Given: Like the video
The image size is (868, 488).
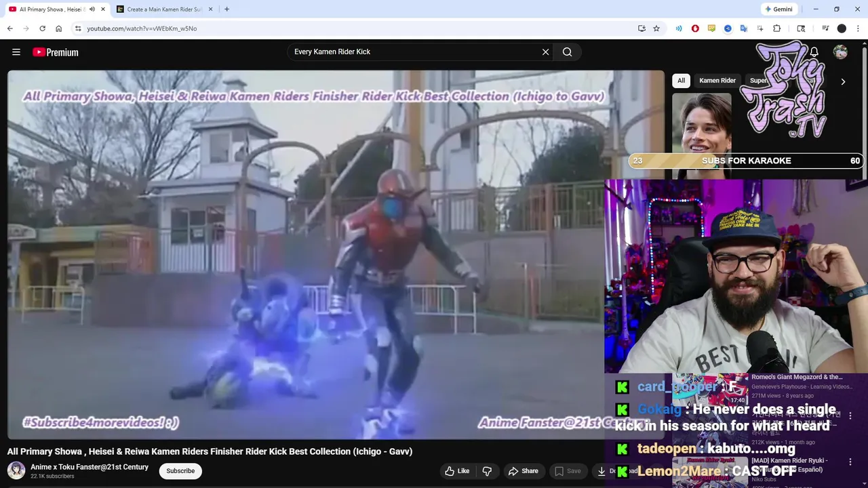Looking at the screenshot, I should 457,471.
